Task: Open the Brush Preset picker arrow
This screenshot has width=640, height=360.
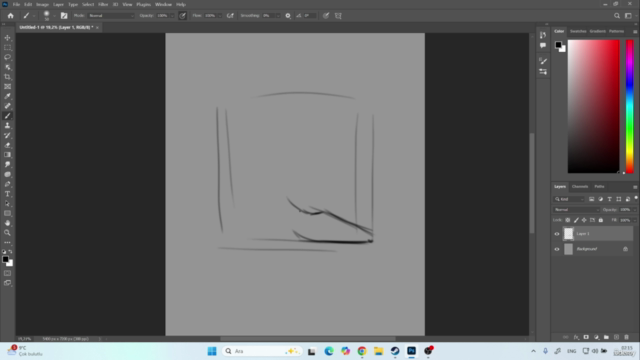Action: (x=54, y=16)
